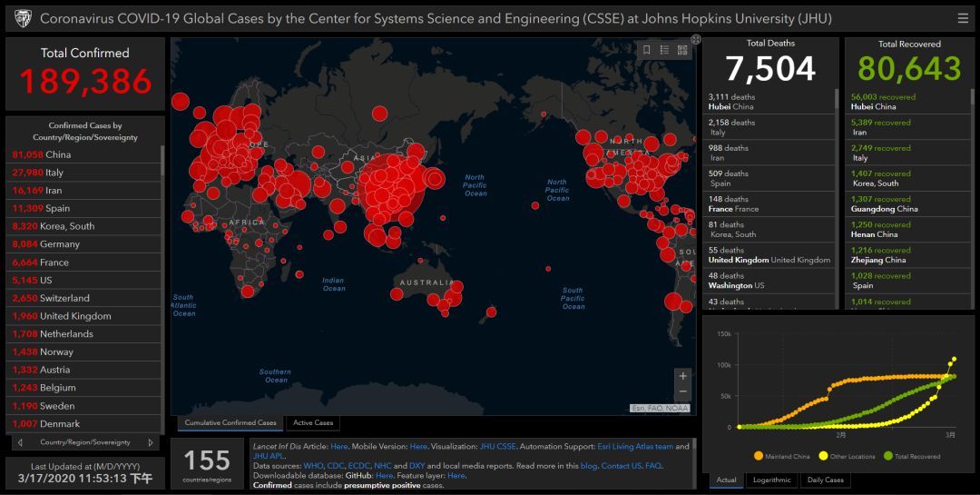Open the GitHub Here database link
Viewport: 980px width, 495px height.
384,476
